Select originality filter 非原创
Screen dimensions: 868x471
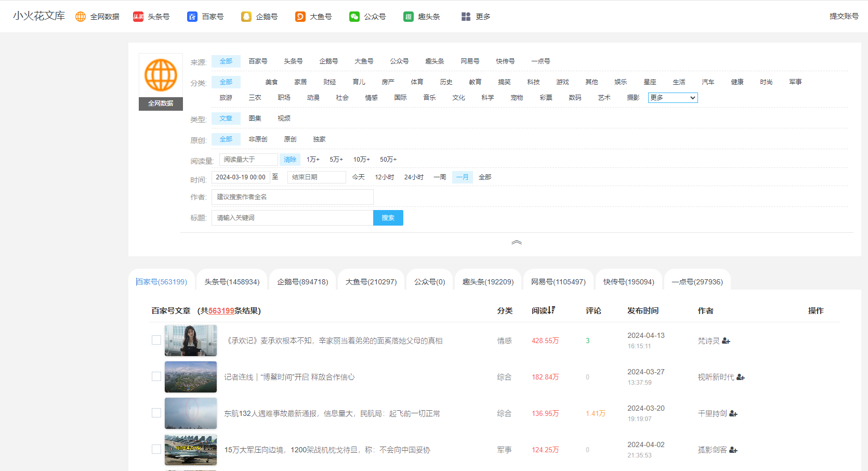point(258,139)
